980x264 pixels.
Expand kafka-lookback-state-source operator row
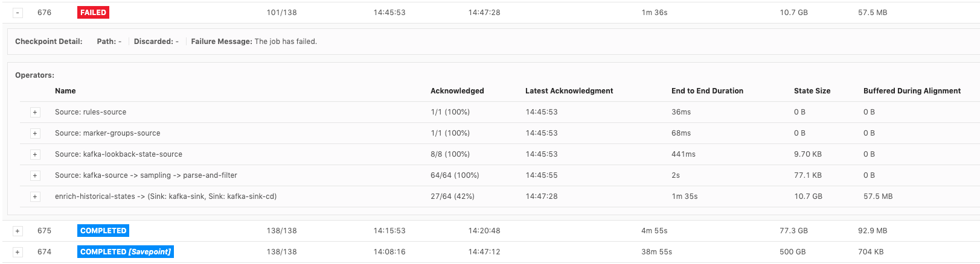pos(35,154)
